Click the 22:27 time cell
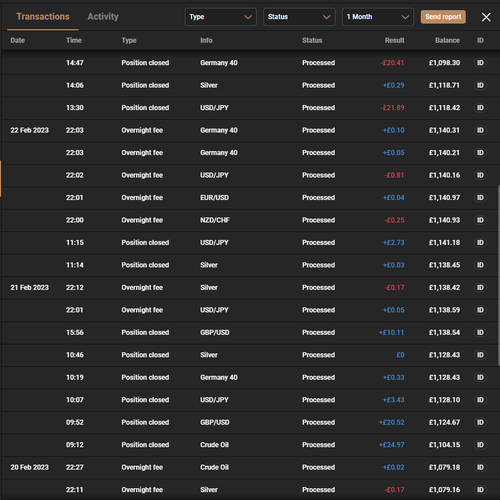The width and height of the screenshot is (500, 500). click(75, 467)
